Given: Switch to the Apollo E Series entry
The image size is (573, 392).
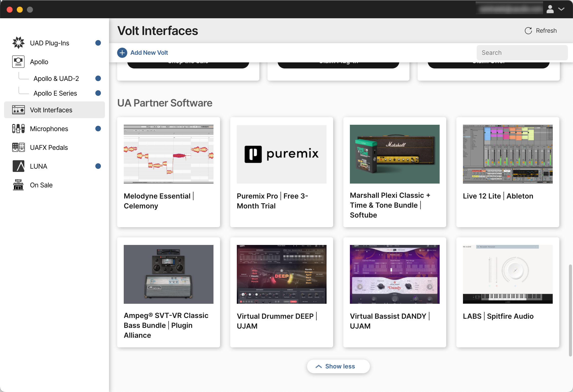Looking at the screenshot, I should tap(55, 93).
